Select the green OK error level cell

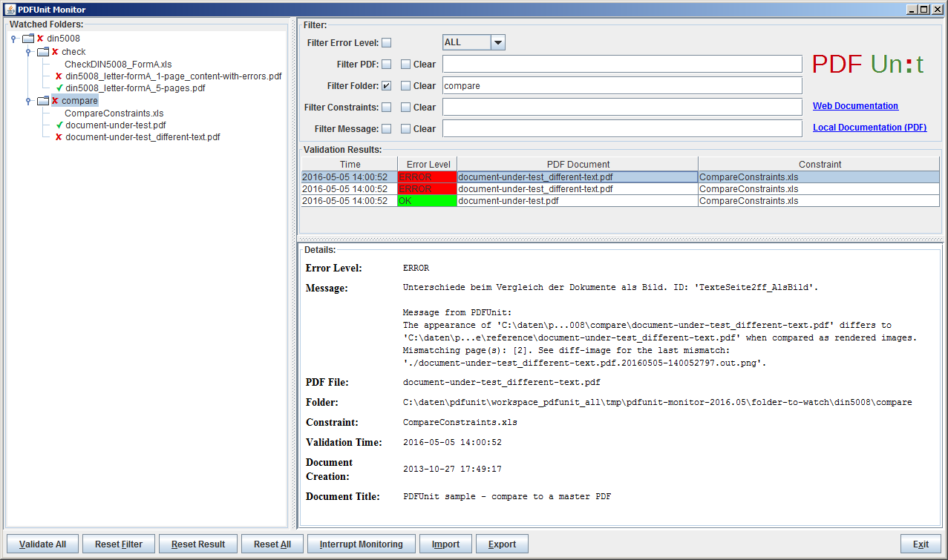(427, 201)
